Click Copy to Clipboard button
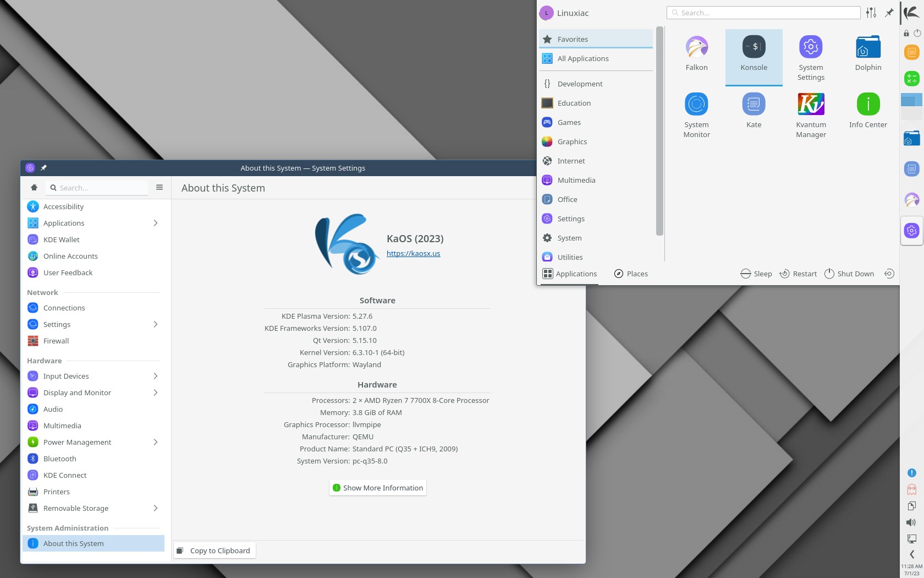 click(215, 550)
